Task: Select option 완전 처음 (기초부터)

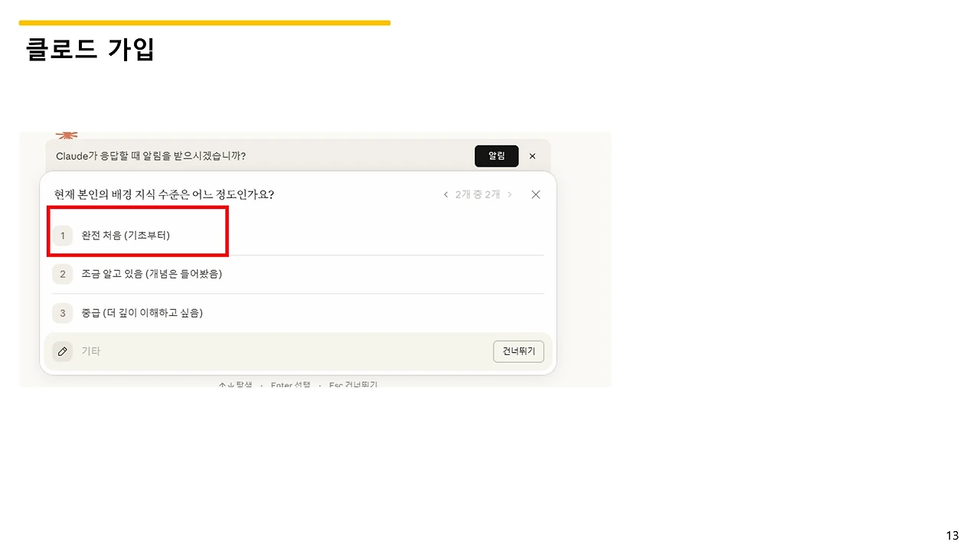Action: [298, 236]
